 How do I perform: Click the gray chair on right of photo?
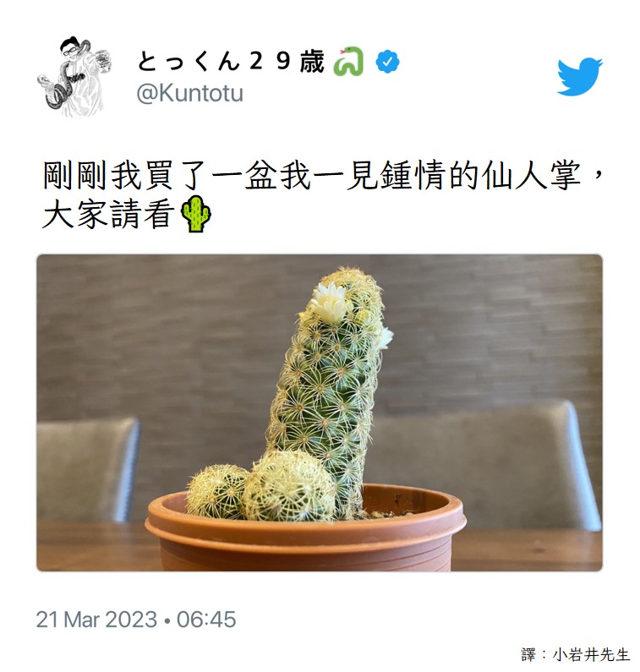484,465
